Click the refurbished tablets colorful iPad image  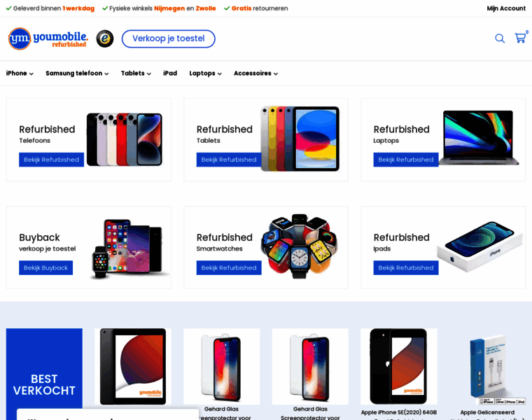[300, 139]
